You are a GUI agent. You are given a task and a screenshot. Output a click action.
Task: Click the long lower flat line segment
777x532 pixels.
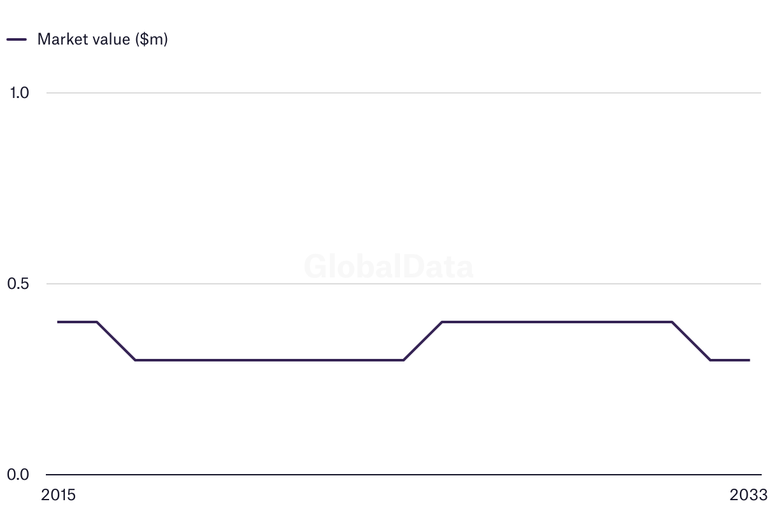click(267, 360)
